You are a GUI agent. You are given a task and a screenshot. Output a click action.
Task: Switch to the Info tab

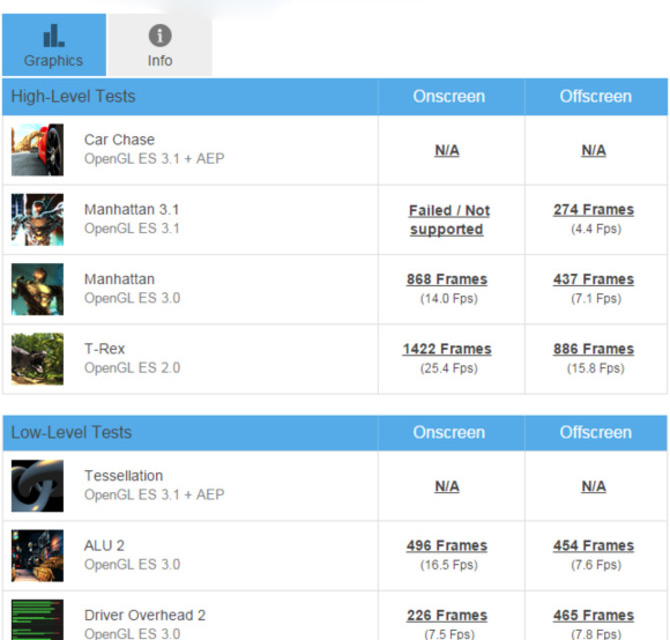160,44
